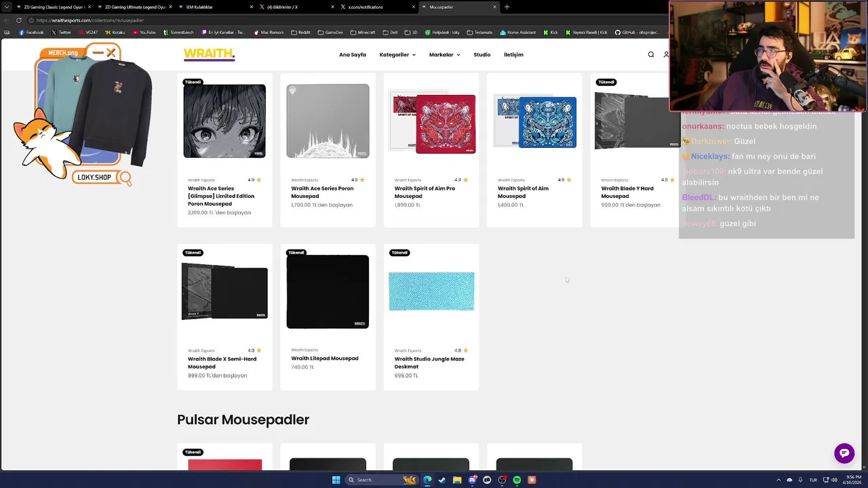Screen dimensions: 868x488
Task: Open File Explorer from the taskbar
Action: pos(457,480)
